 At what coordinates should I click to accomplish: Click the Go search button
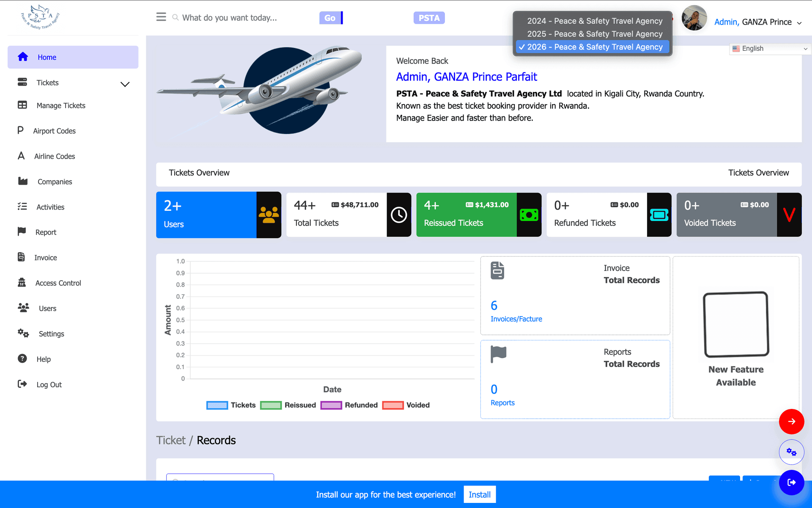pos(330,18)
